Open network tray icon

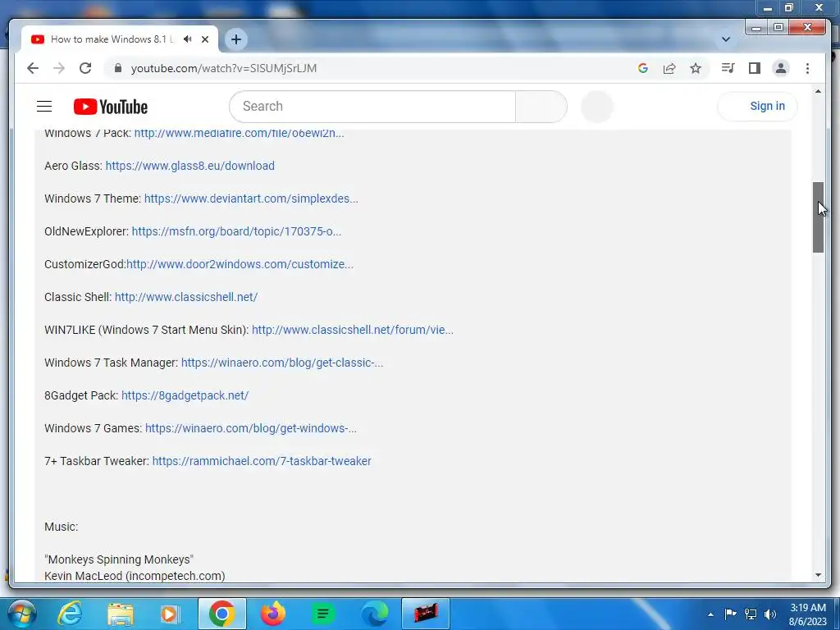pos(751,614)
